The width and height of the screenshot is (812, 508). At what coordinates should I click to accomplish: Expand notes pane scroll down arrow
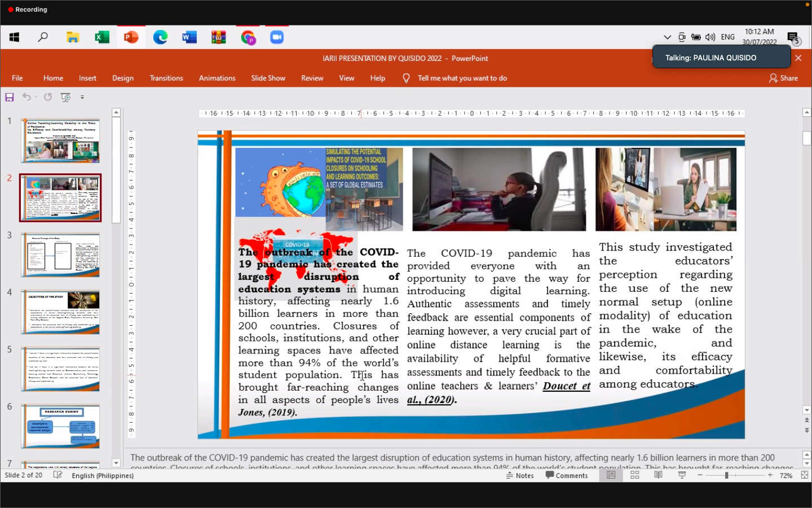click(806, 464)
